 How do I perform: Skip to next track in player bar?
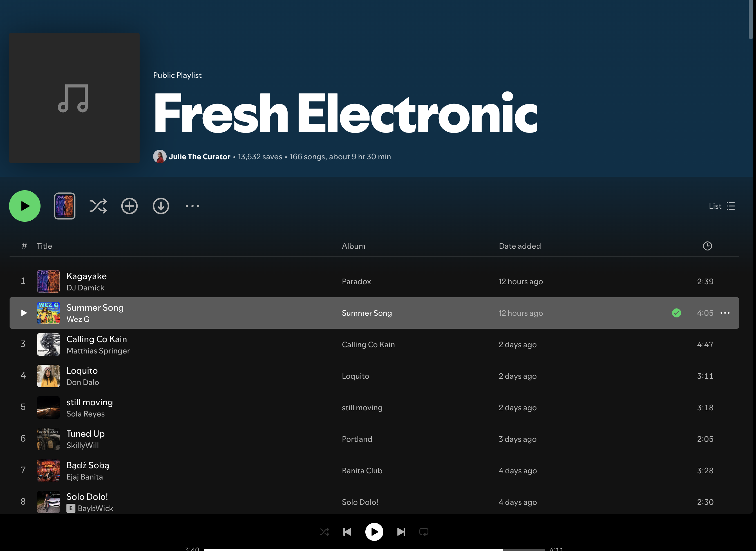(x=401, y=532)
